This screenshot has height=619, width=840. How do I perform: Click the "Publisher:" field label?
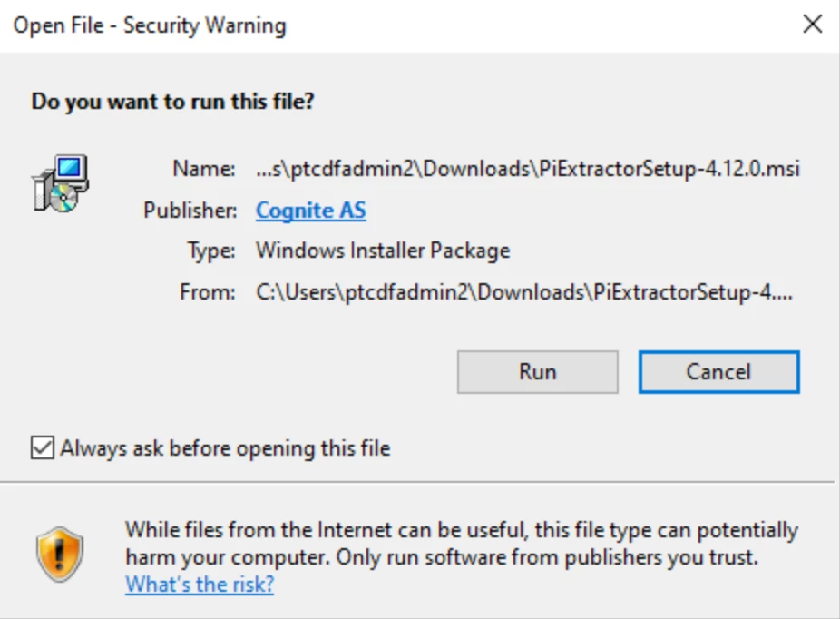coord(190,211)
